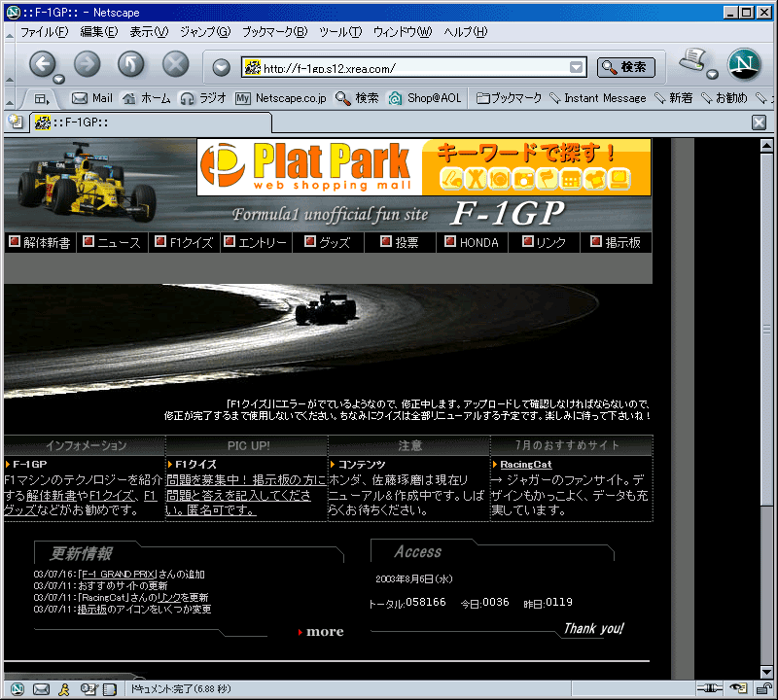Image resolution: width=778 pixels, height=700 pixels.
Task: Click the scroll down arrow of vertical scrollbar
Action: tap(766, 673)
